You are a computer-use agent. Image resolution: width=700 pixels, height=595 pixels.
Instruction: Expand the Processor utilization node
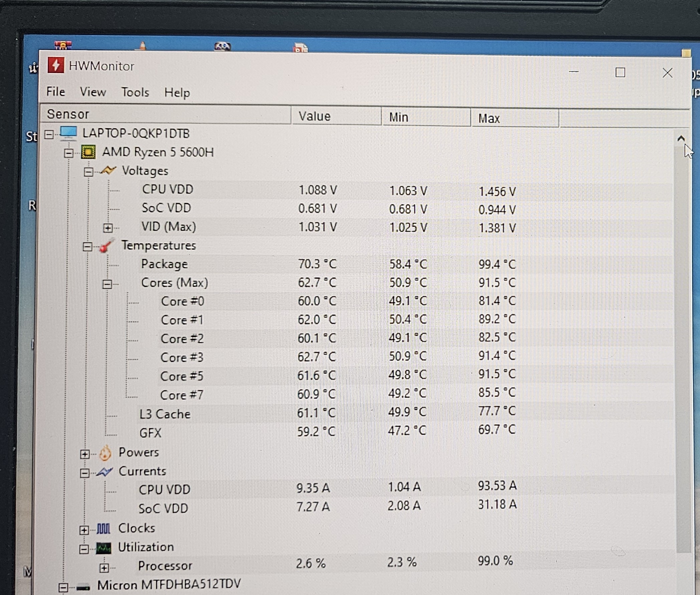(104, 568)
